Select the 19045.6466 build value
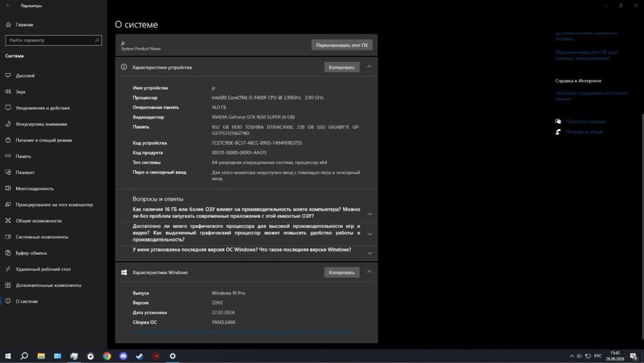This screenshot has width=644, height=363. (223, 322)
